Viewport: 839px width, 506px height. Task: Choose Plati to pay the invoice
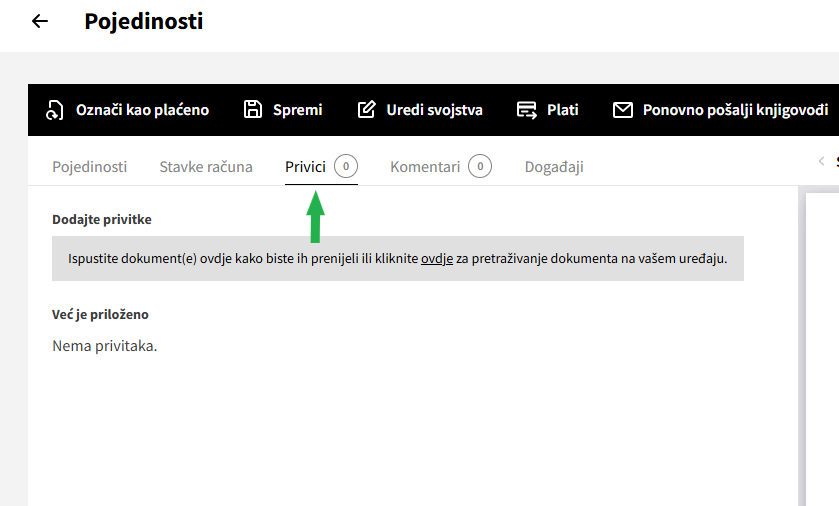tap(562, 110)
